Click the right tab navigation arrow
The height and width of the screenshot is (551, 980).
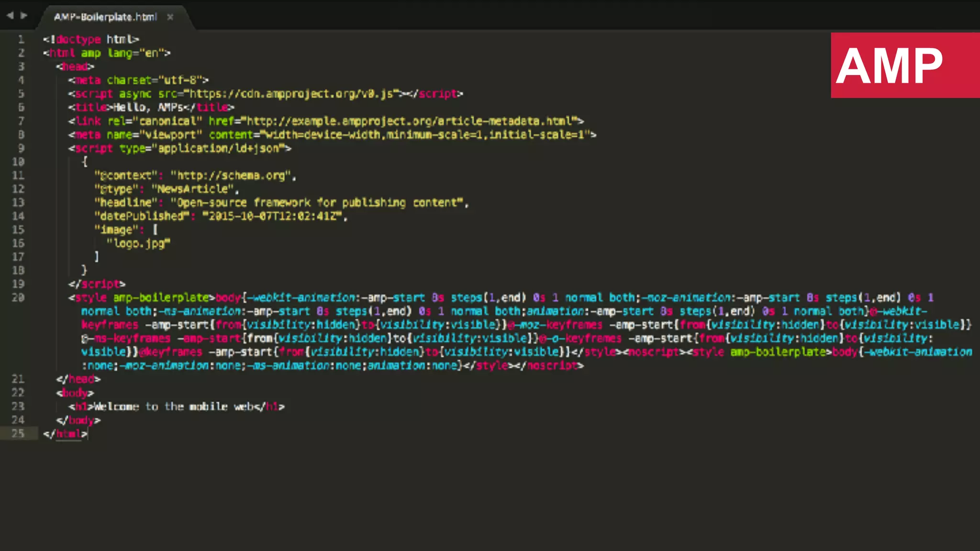pyautogui.click(x=24, y=15)
